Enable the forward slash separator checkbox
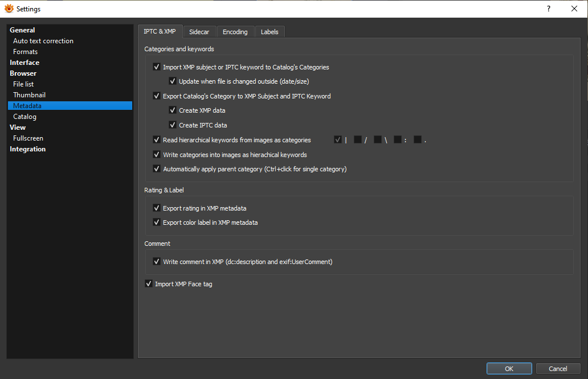The height and width of the screenshot is (379, 588). click(357, 140)
